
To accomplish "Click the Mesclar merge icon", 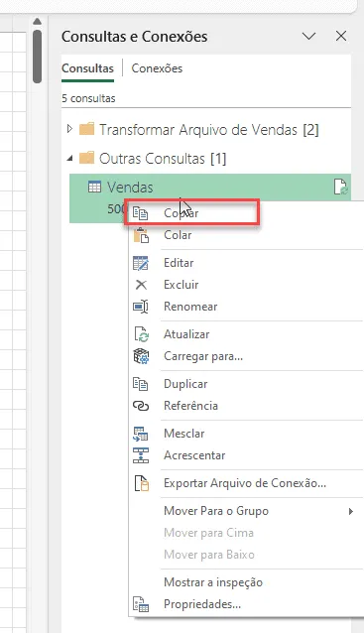I will pyautogui.click(x=141, y=434).
